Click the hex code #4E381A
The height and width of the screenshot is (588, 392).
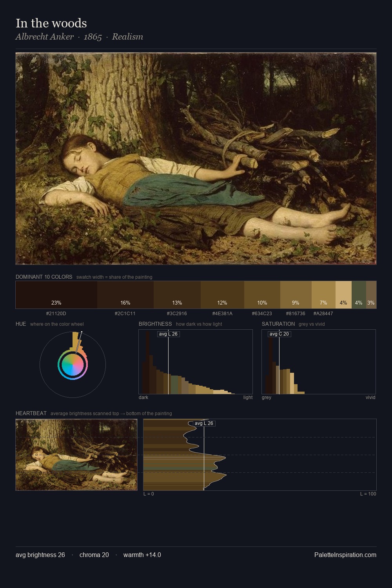pos(222,314)
